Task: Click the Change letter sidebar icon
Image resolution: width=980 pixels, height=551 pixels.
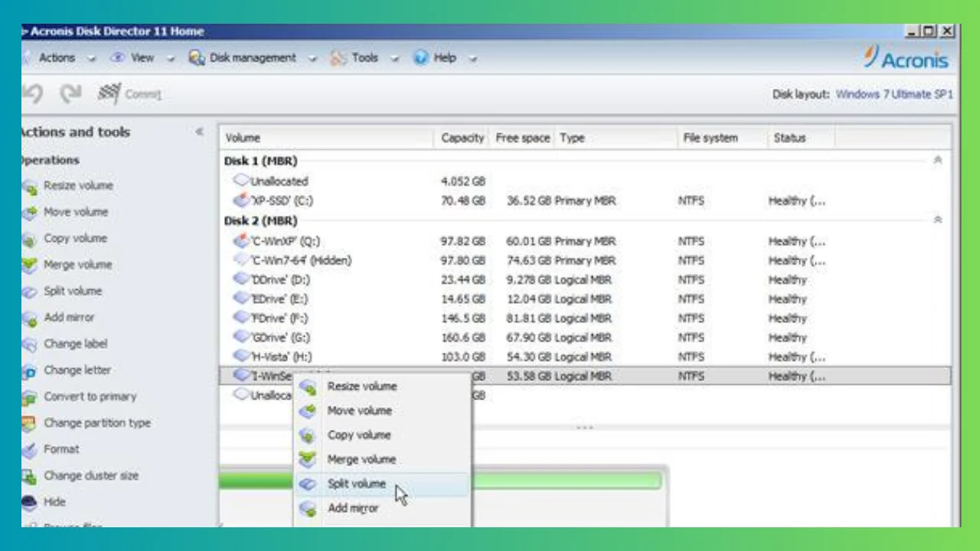Action: point(30,371)
